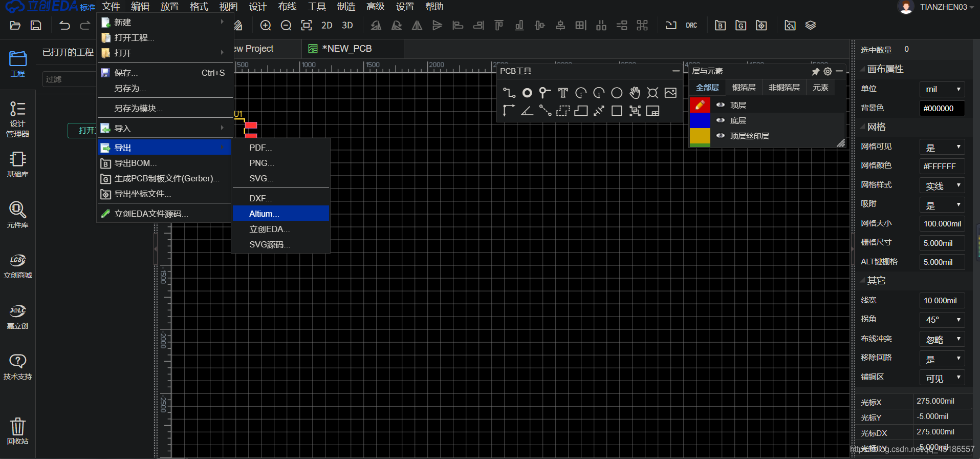Open the 网格可见 dropdown
Viewport: 980px width, 459px height.
click(942, 147)
